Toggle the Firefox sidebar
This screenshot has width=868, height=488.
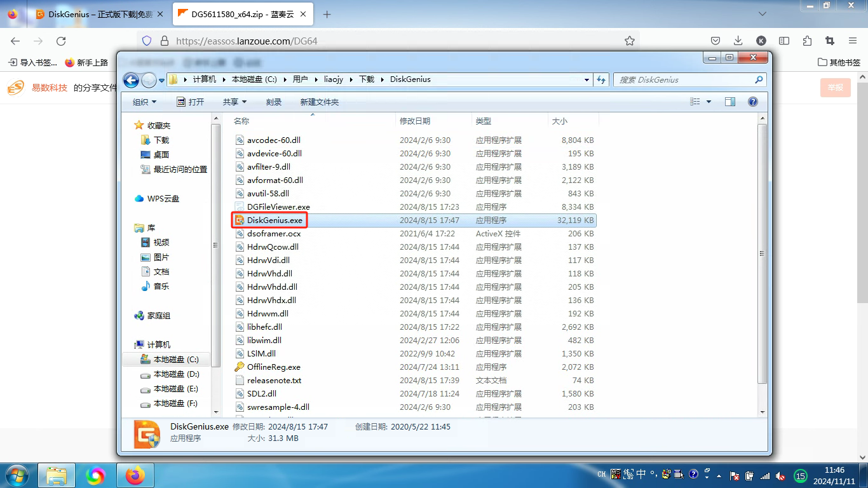784,41
